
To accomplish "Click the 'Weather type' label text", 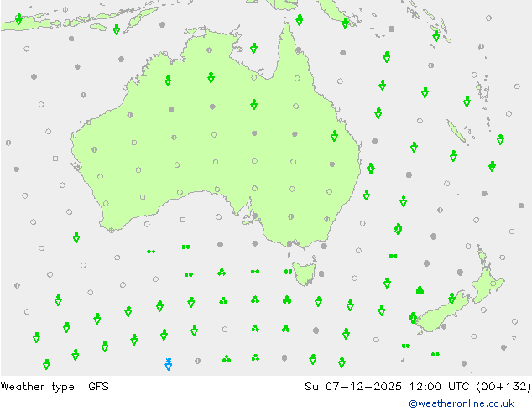I will tap(38, 387).
